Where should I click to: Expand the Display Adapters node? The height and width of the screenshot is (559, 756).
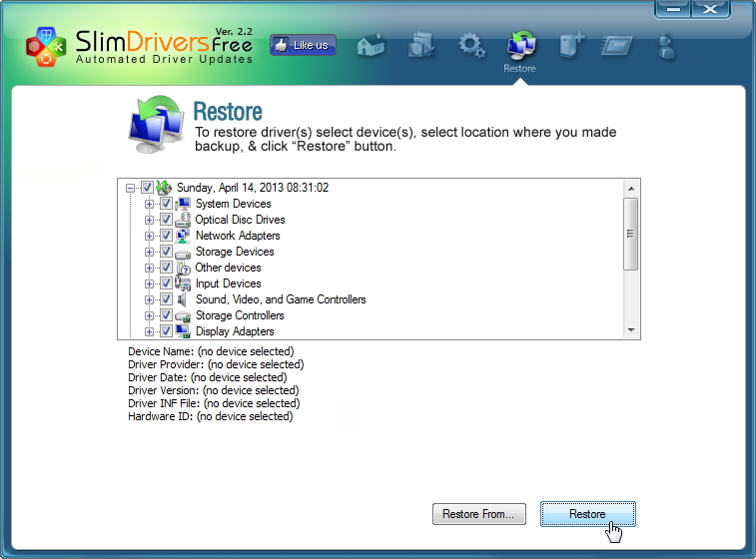tap(149, 331)
